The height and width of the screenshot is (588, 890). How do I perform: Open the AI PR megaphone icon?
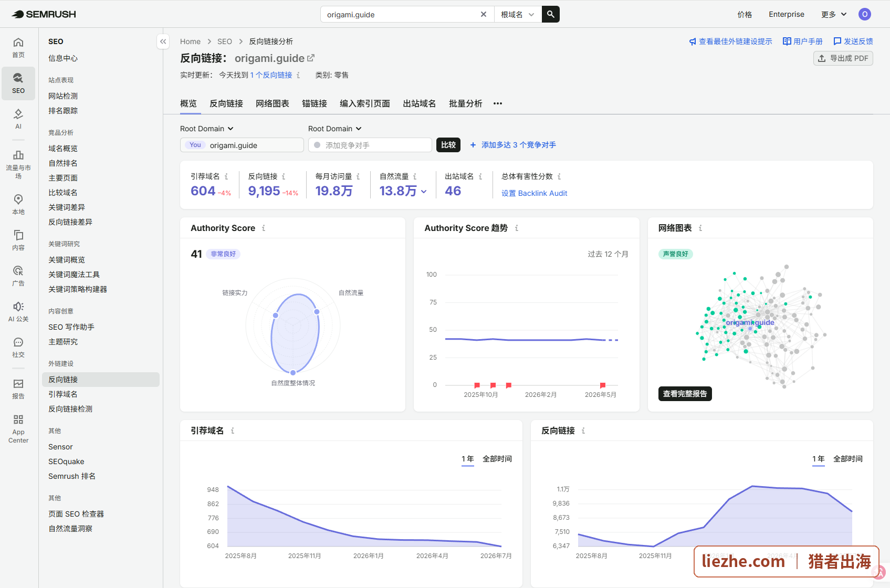click(18, 311)
